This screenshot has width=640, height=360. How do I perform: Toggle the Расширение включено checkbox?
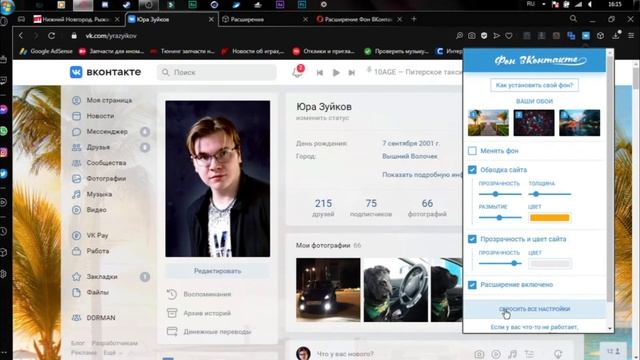coord(472,285)
